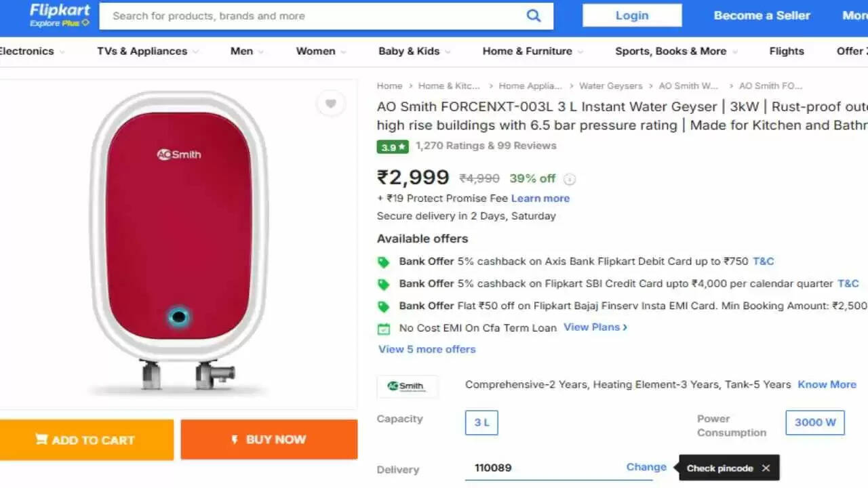Expand the Home & Furniture menu
Image resolution: width=868 pixels, height=488 pixels.
(x=533, y=52)
